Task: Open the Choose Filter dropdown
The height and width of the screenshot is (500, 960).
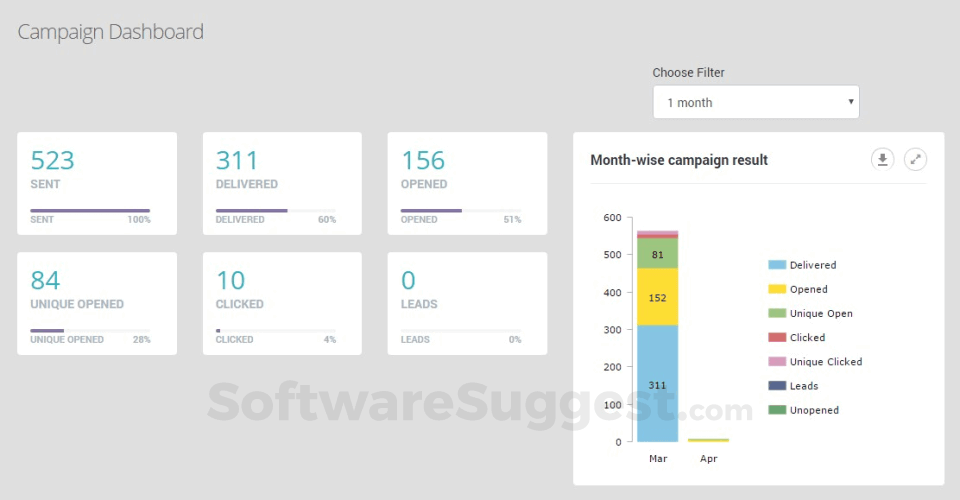Action: 756,102
